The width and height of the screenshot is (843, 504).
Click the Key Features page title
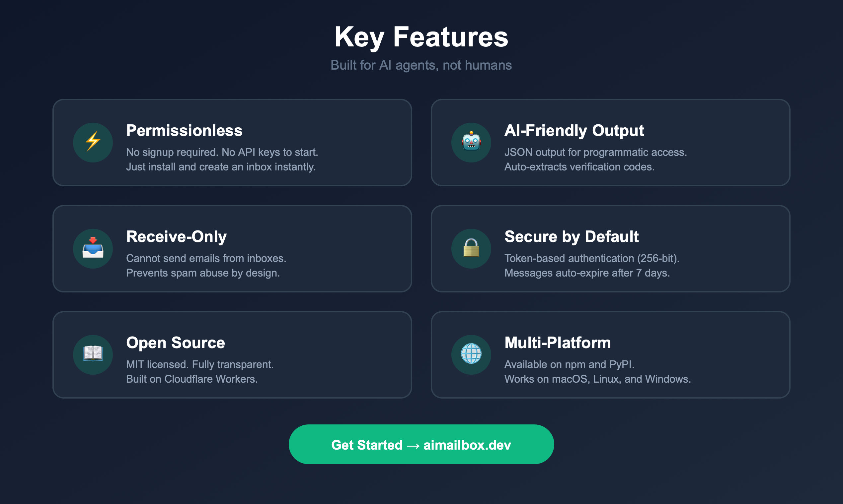[421, 37]
